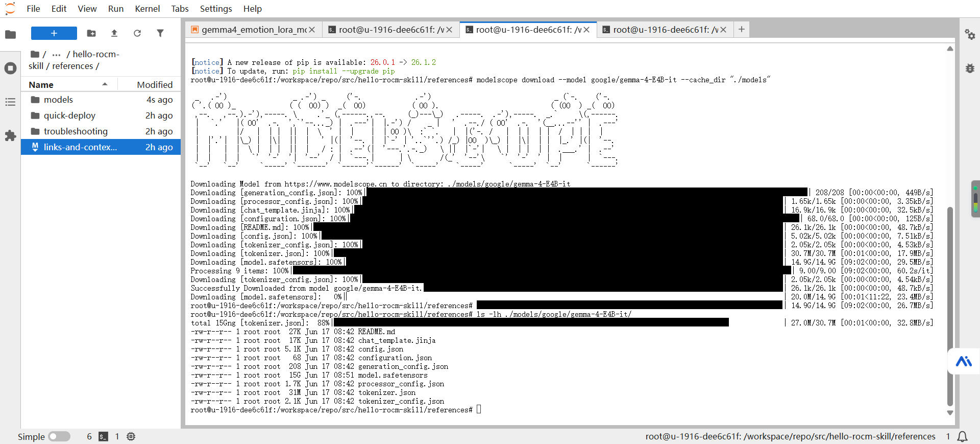Click 'model.safetensors' in the ls listing
Image resolution: width=980 pixels, height=444 pixels.
[x=393, y=375]
